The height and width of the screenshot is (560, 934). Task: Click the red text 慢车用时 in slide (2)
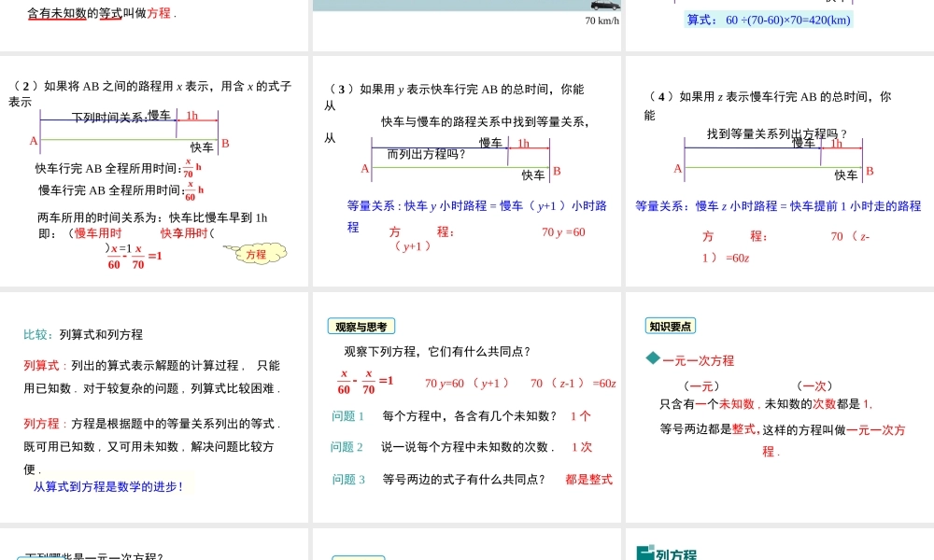[x=98, y=233]
